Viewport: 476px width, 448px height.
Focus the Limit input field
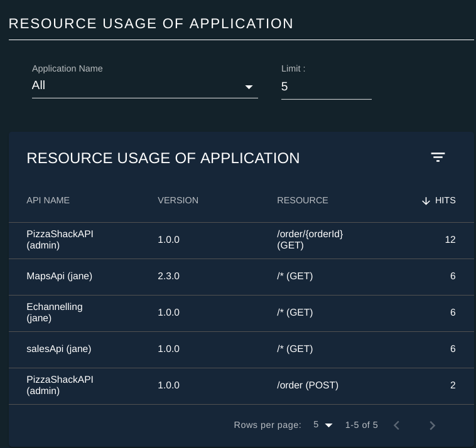tap(327, 87)
